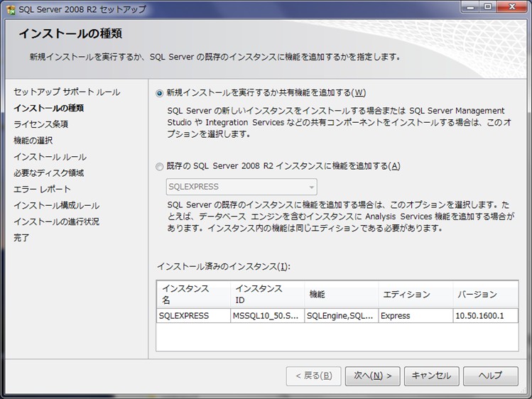Click the 10.50.1600.1 version cell
This screenshot has width=532, height=399.
tap(486, 316)
